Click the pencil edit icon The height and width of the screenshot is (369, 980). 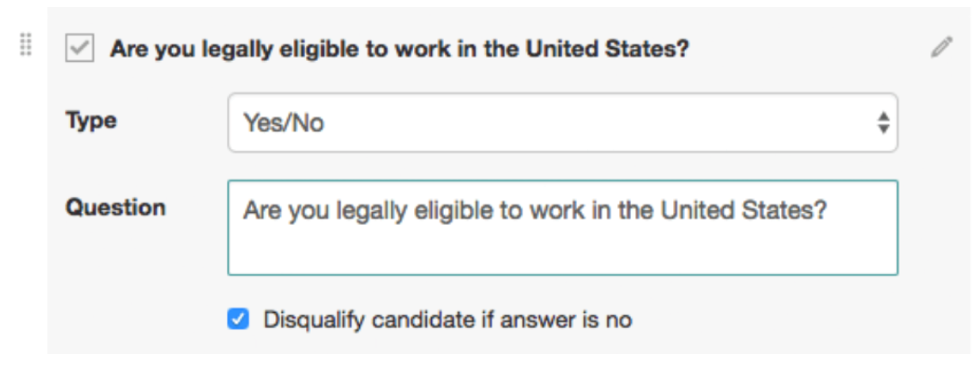tap(941, 48)
